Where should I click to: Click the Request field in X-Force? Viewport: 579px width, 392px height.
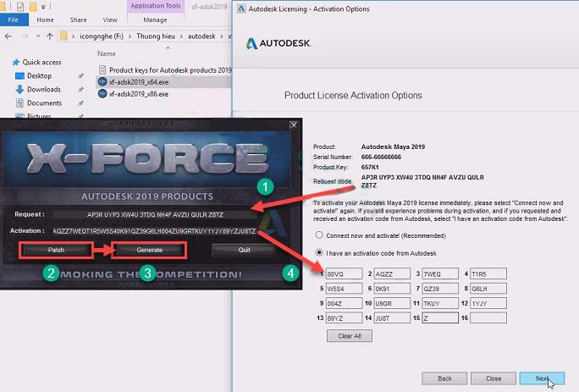155,215
